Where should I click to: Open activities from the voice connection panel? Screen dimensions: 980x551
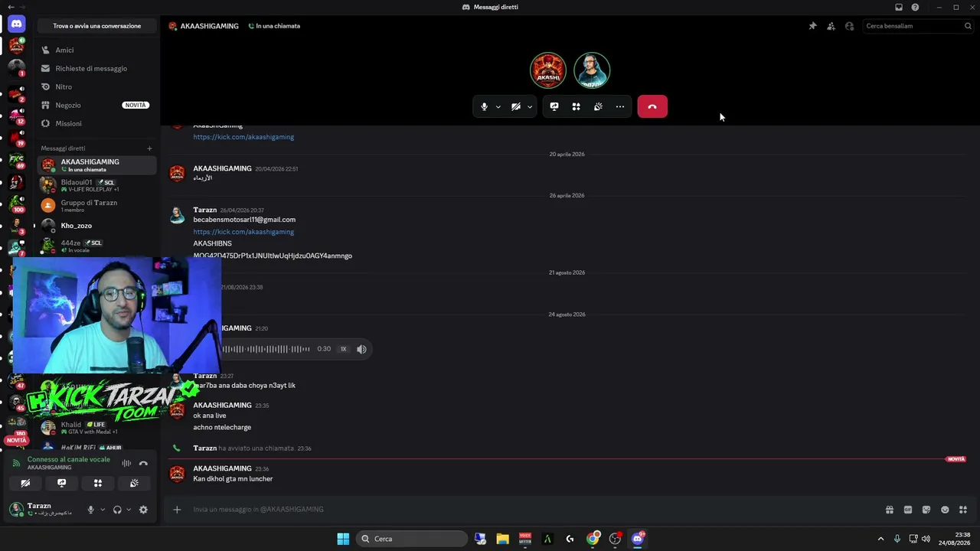97,483
